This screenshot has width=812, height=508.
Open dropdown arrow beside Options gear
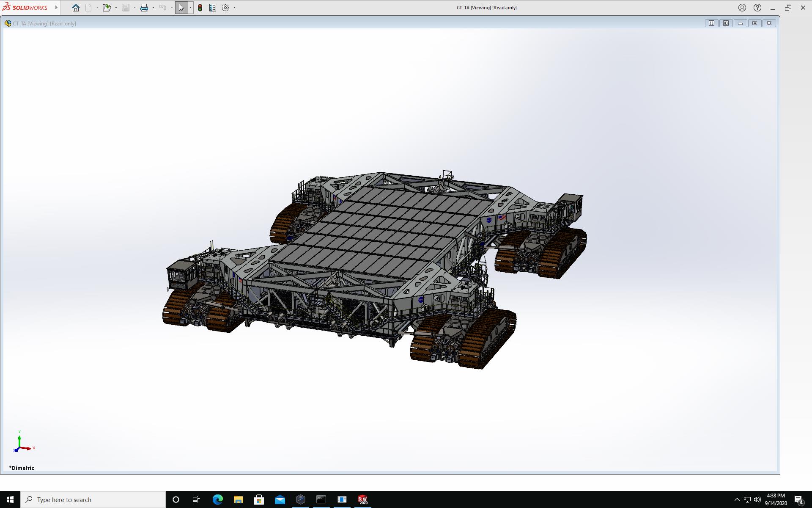[x=235, y=8]
